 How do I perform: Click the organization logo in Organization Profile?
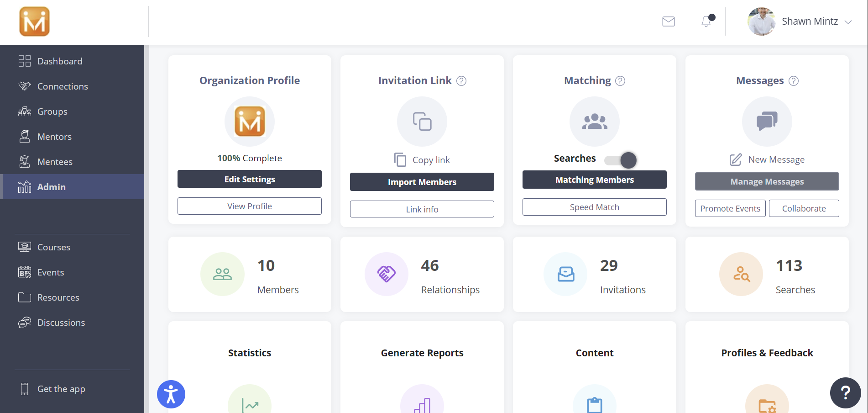tap(250, 122)
